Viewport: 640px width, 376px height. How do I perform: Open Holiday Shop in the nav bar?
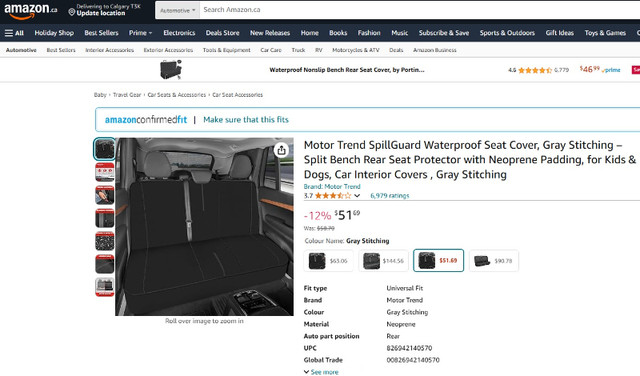54,33
